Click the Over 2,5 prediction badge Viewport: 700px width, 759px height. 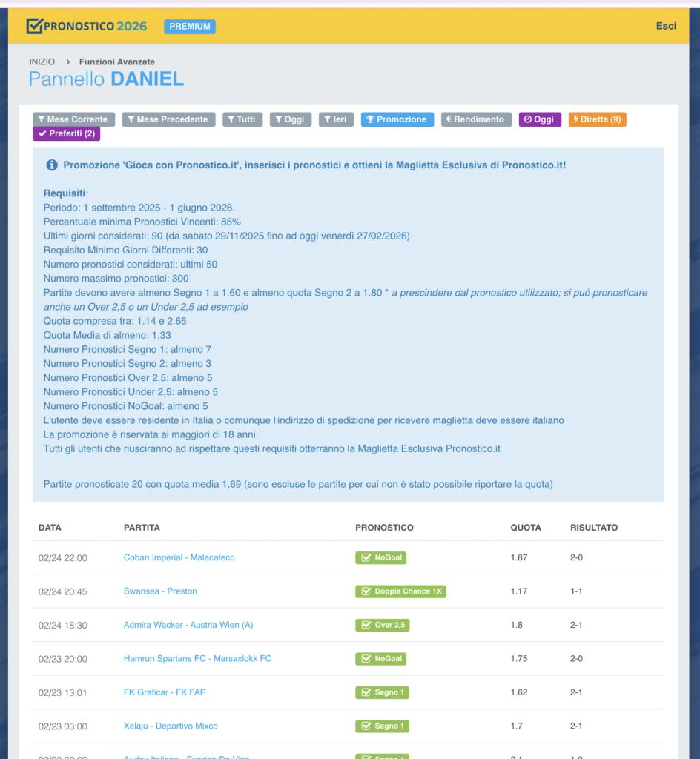382,625
